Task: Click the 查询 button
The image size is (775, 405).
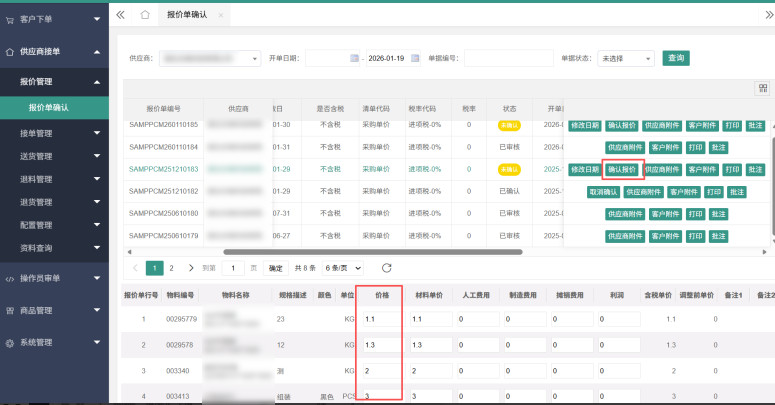Action: tap(676, 58)
